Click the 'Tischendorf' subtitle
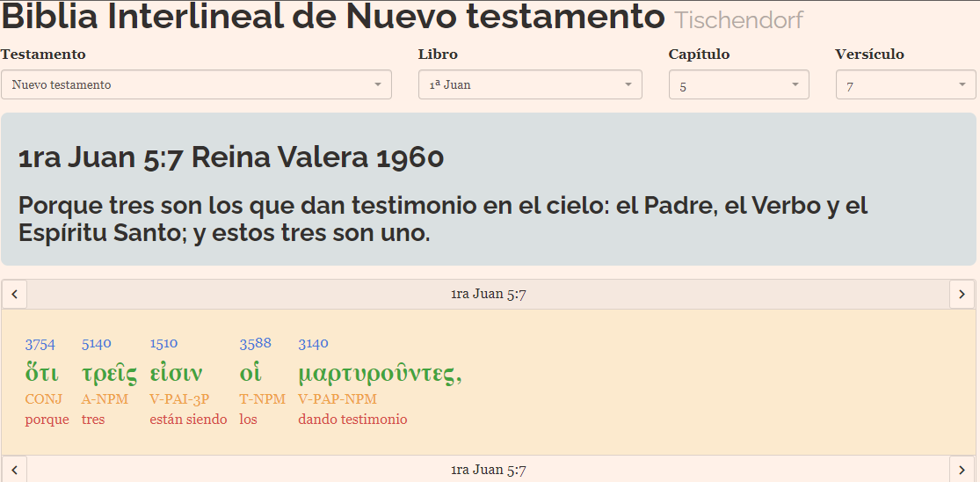The width and height of the screenshot is (980, 482). 738,20
